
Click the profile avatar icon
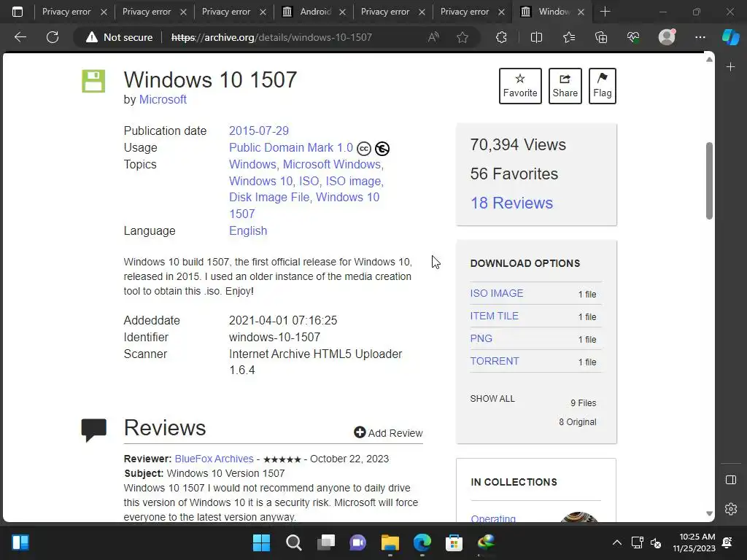click(x=667, y=37)
